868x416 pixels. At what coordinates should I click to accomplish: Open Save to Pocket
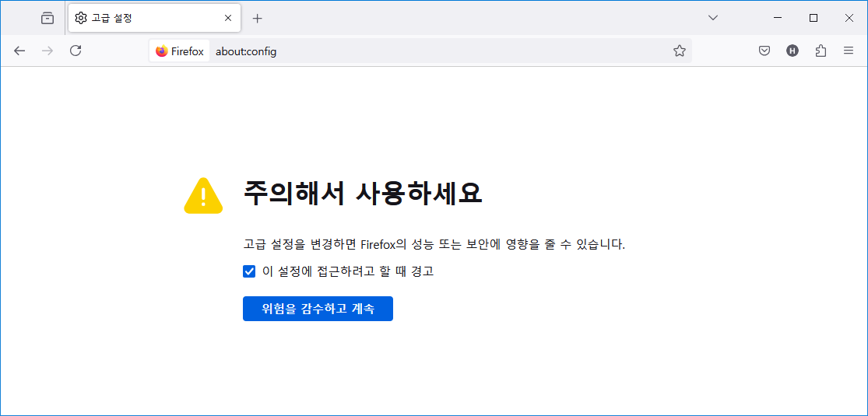tap(764, 51)
